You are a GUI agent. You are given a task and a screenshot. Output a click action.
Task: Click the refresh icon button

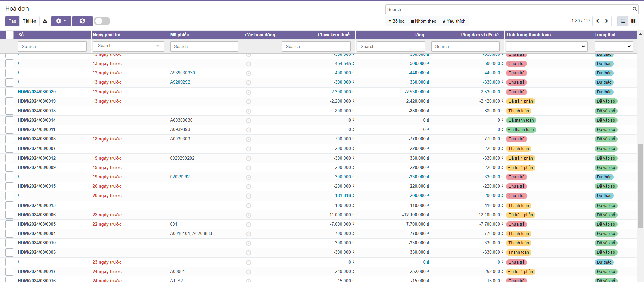pyautogui.click(x=82, y=21)
